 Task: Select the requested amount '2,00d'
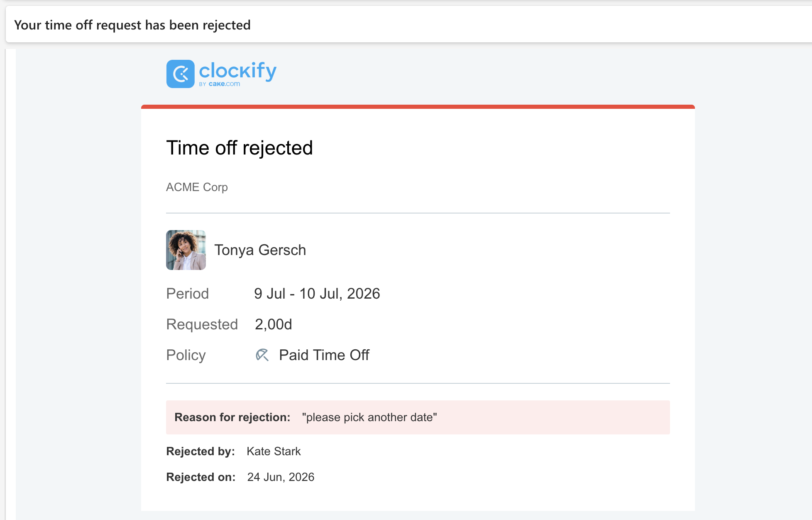point(274,324)
